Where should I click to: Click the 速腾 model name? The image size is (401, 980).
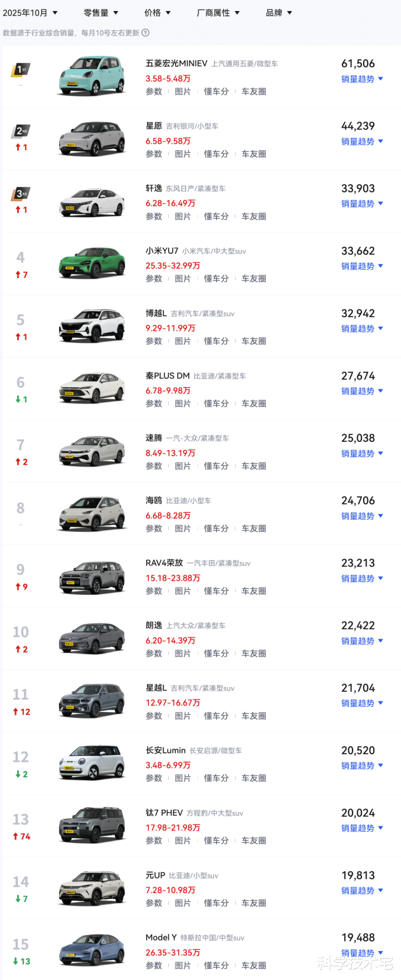tap(154, 439)
